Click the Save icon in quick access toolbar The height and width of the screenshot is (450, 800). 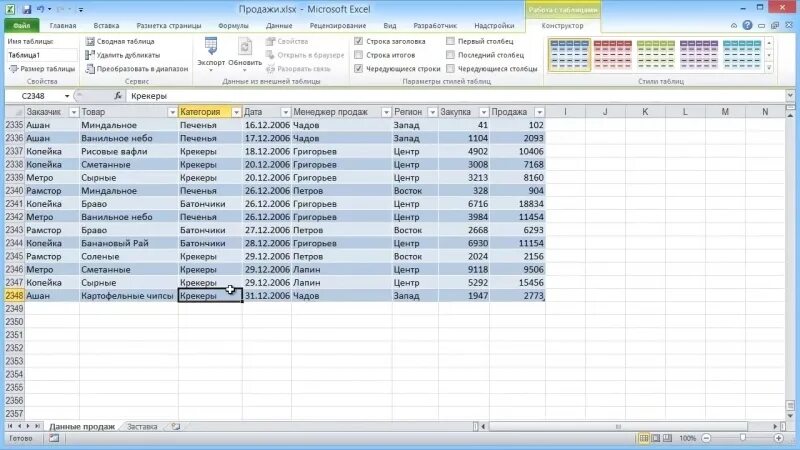(x=27, y=9)
